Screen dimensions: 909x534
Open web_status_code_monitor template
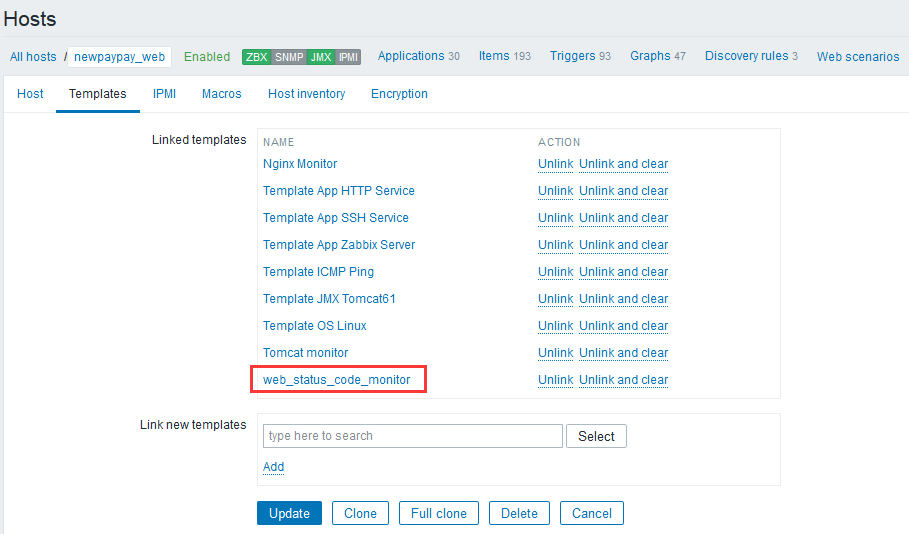pos(336,380)
